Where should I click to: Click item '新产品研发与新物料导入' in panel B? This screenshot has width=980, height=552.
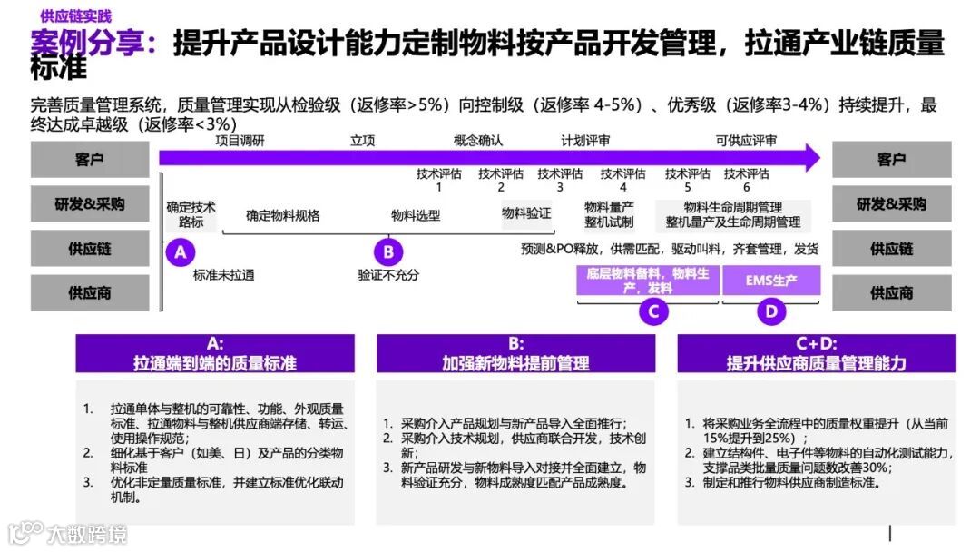[514, 475]
